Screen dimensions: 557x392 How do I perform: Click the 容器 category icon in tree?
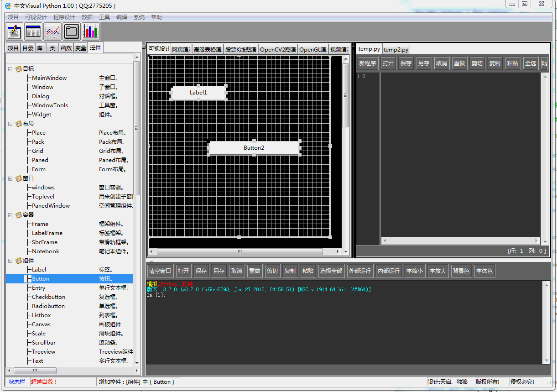point(19,215)
